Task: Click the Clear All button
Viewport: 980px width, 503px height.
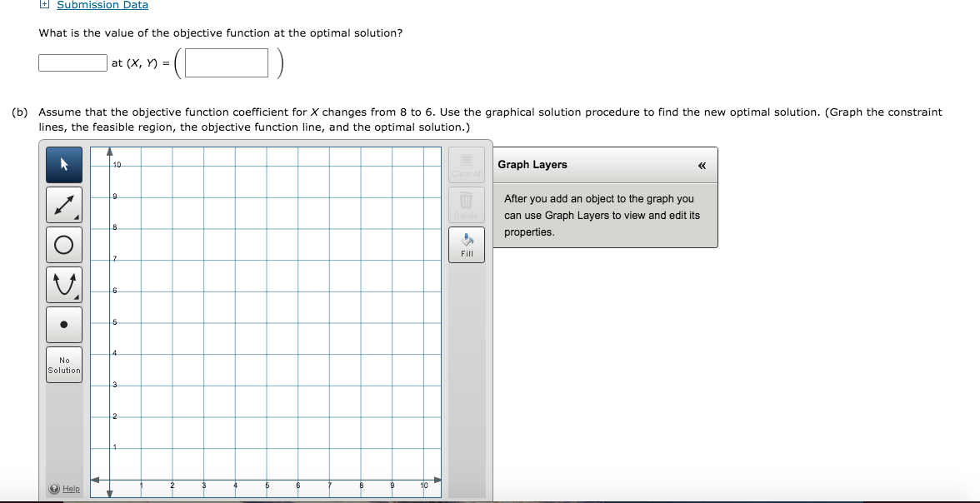Action: pos(467,165)
